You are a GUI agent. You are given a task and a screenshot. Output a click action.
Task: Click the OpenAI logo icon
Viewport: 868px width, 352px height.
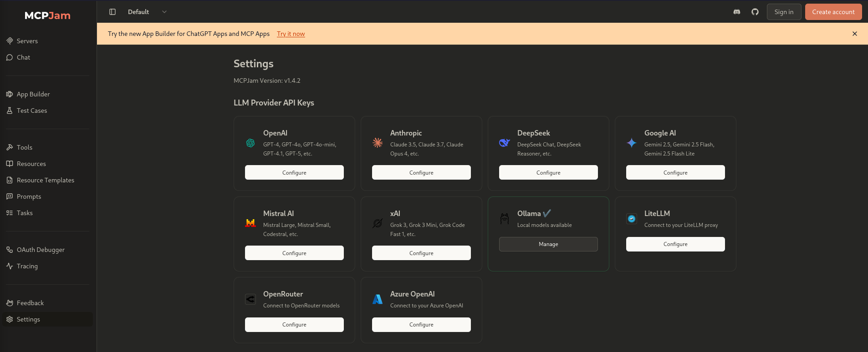(250, 143)
